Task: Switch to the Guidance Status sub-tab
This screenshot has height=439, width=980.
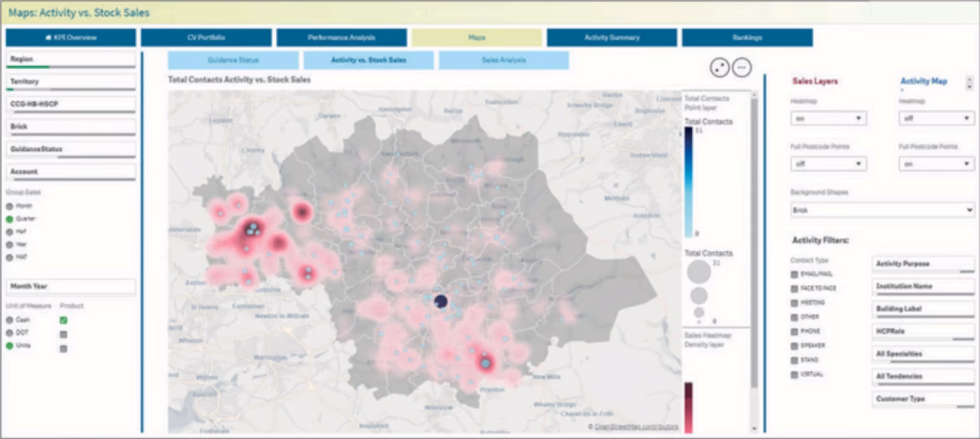Action: coord(234,60)
